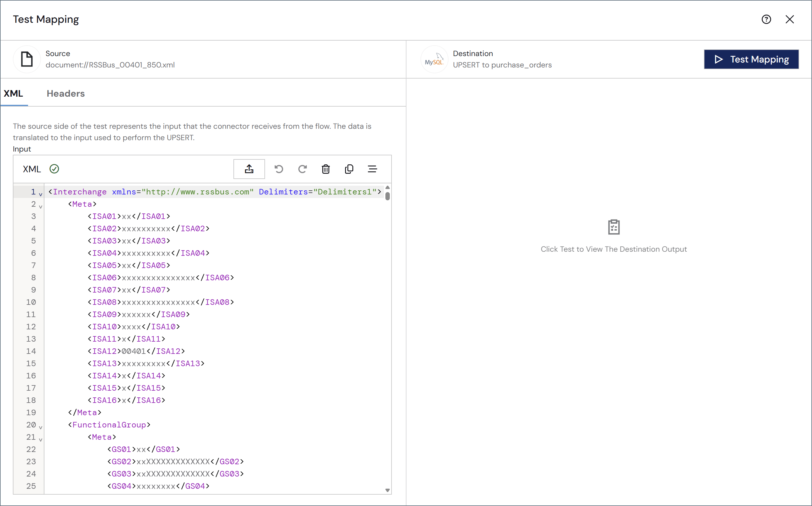Undo the last edit in XML editor
The image size is (812, 506).
278,169
